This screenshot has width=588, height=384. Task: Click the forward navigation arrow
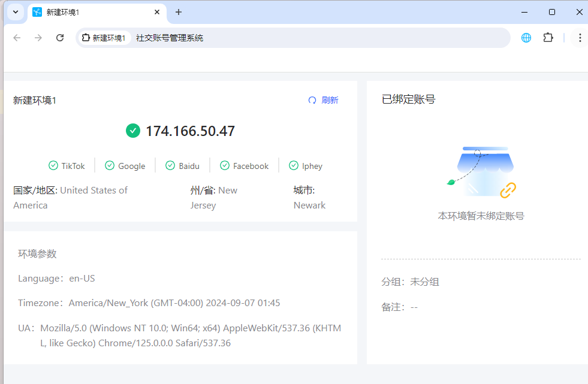coord(38,37)
